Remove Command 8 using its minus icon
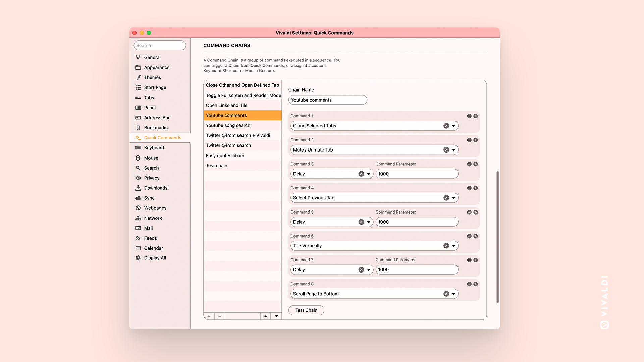Viewport: 644px width, 362px height. pos(469,284)
